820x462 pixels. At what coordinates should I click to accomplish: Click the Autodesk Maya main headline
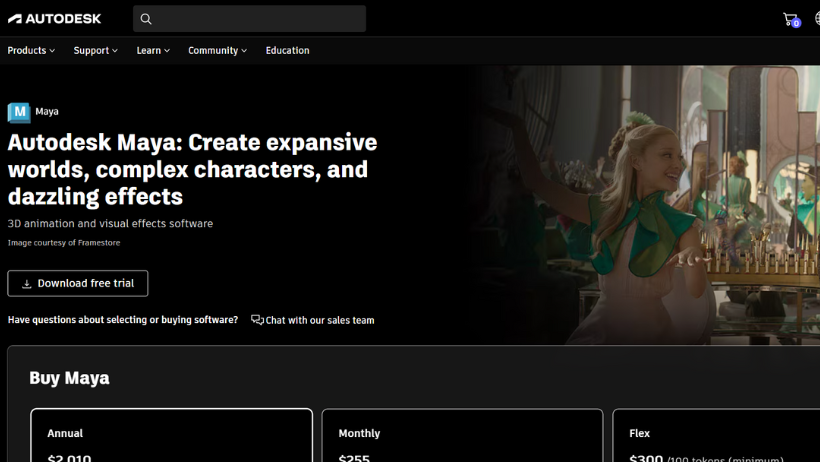click(x=192, y=170)
